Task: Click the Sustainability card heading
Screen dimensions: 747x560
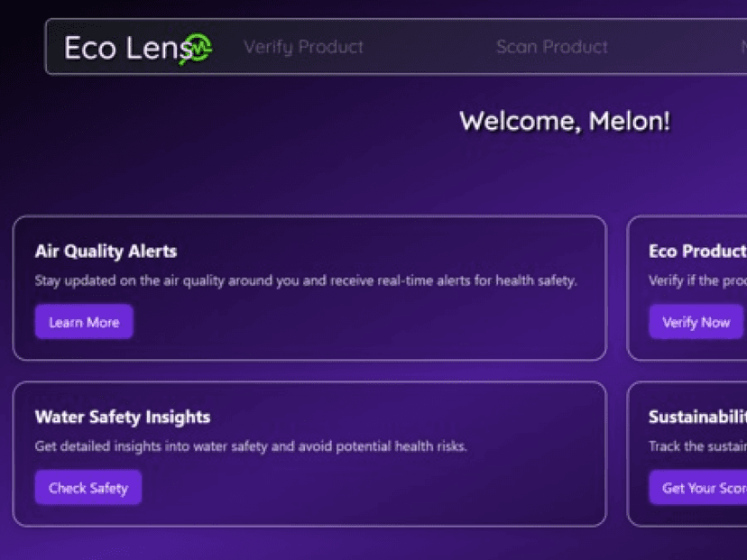Action: click(x=696, y=418)
